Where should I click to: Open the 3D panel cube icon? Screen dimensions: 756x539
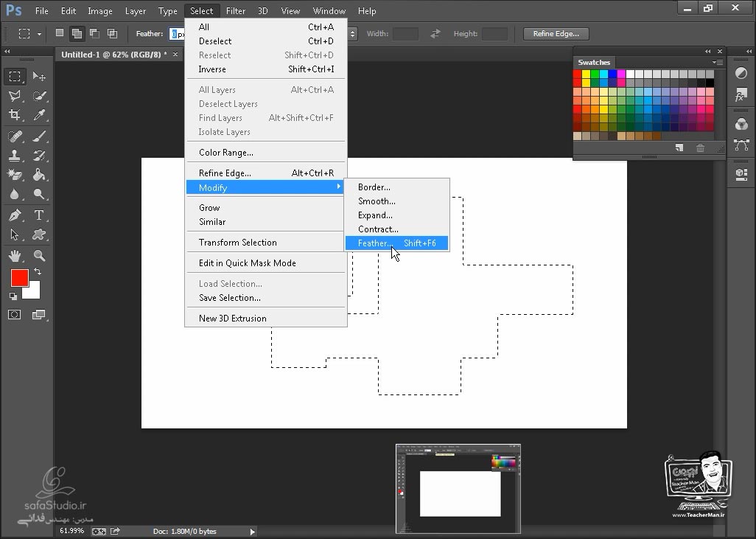coord(741,174)
